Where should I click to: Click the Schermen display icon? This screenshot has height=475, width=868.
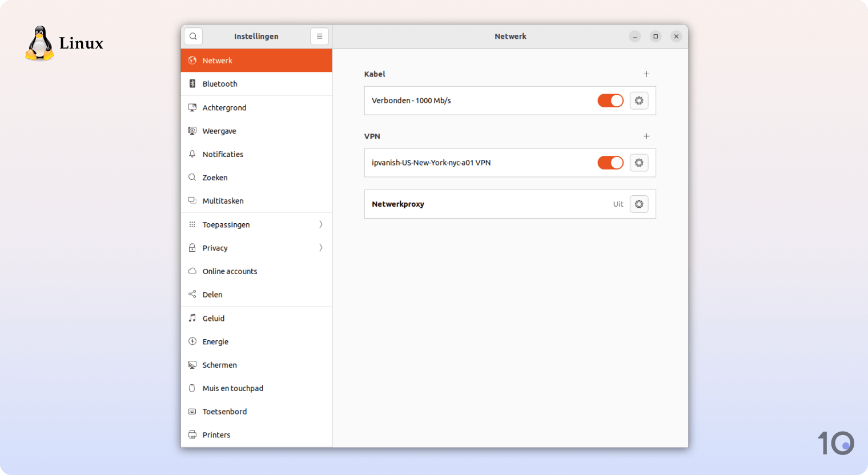(x=192, y=365)
